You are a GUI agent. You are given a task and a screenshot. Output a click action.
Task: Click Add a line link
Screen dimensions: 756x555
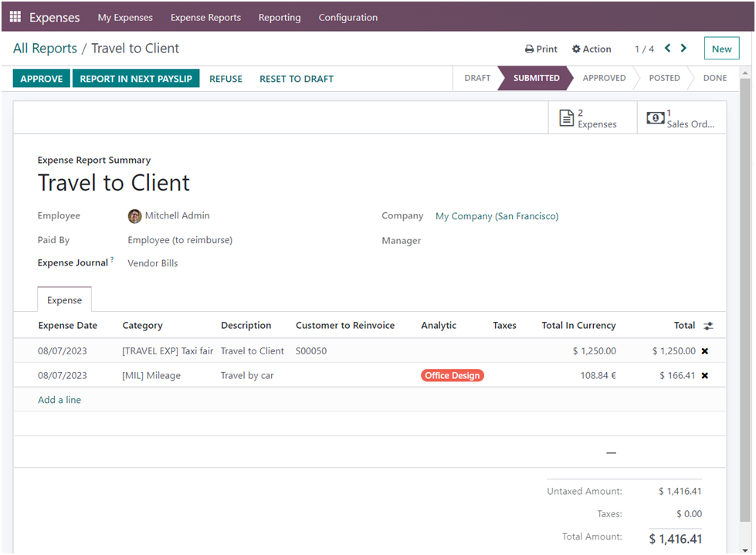point(59,400)
